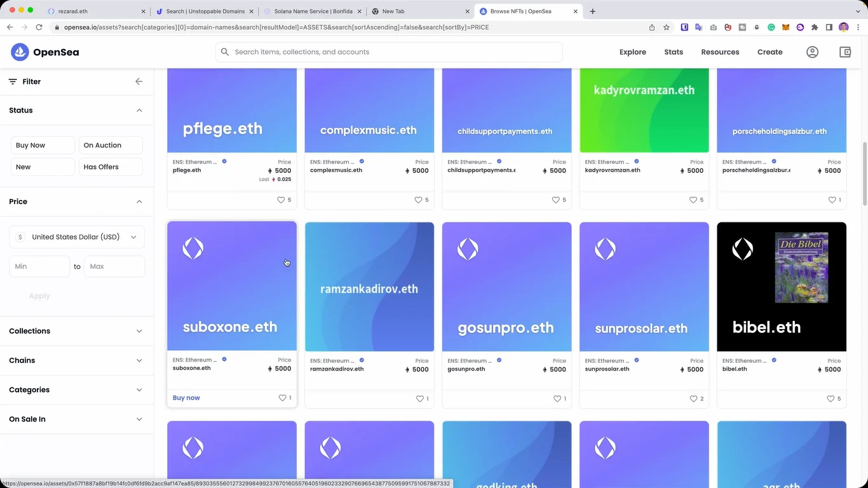Toggle New status filter

tap(43, 166)
